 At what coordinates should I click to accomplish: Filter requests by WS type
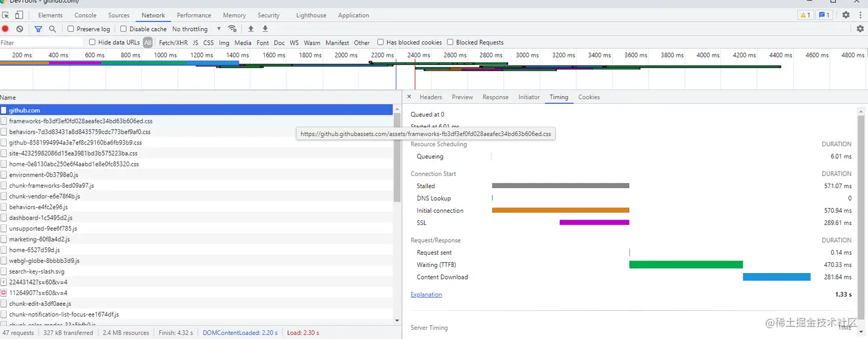click(x=294, y=42)
